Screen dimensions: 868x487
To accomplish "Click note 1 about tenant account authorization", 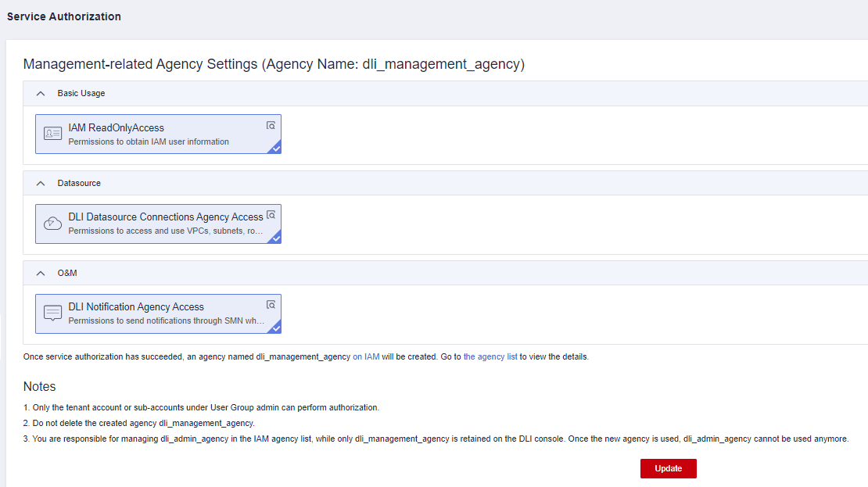I will [201, 408].
